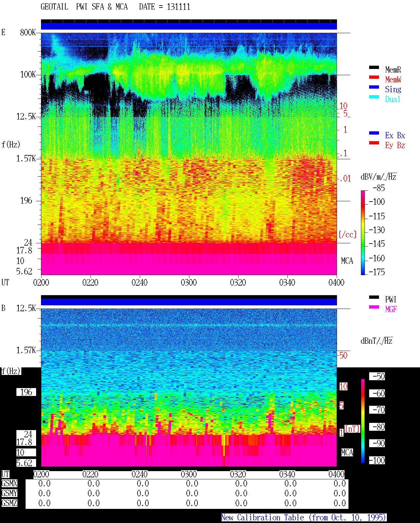Click the black MemR legend swatch
This screenshot has height=523, width=420.
click(x=374, y=68)
